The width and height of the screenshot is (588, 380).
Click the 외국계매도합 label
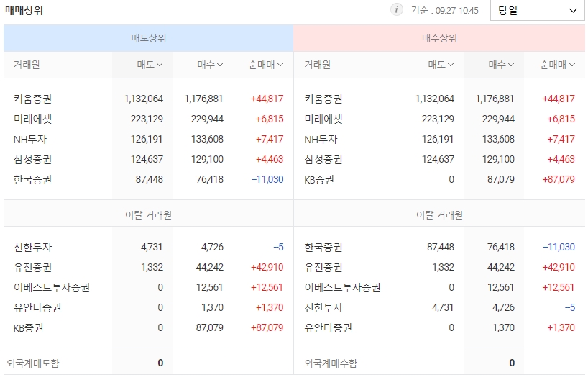33,363
